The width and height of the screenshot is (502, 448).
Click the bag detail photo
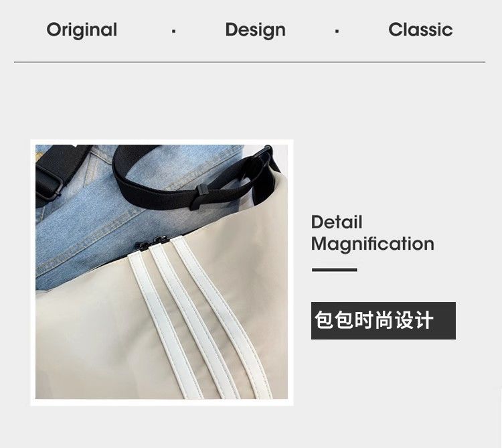[x=162, y=272]
